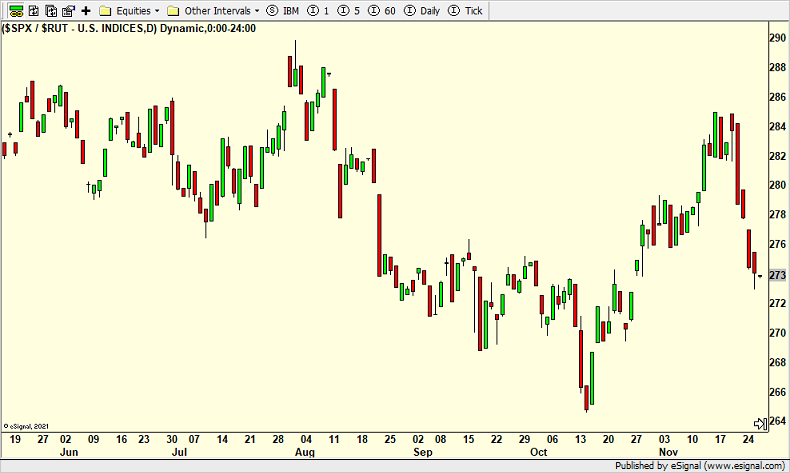Click the black plus icon
The width and height of the screenshot is (790, 473).
(86, 10)
